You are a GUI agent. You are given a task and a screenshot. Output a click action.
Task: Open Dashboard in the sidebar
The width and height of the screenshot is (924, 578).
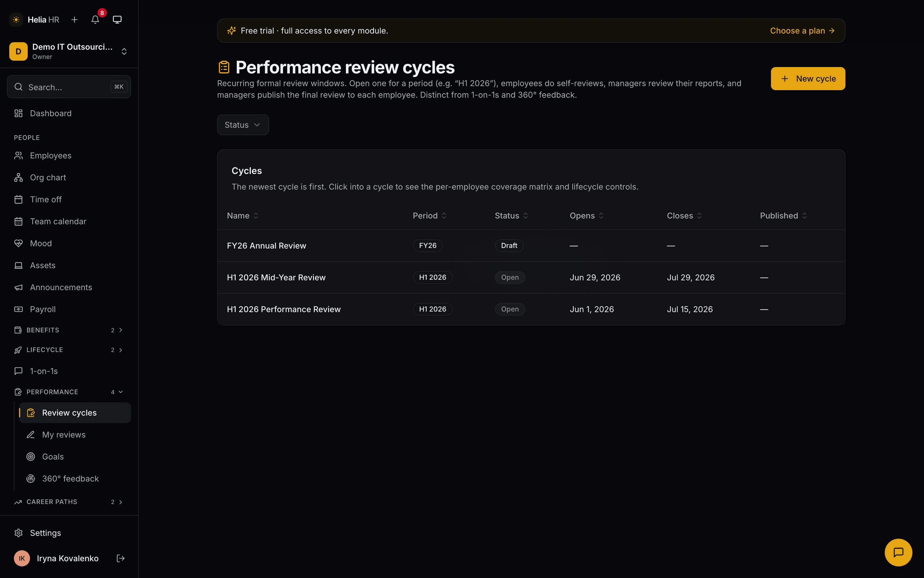69,113
